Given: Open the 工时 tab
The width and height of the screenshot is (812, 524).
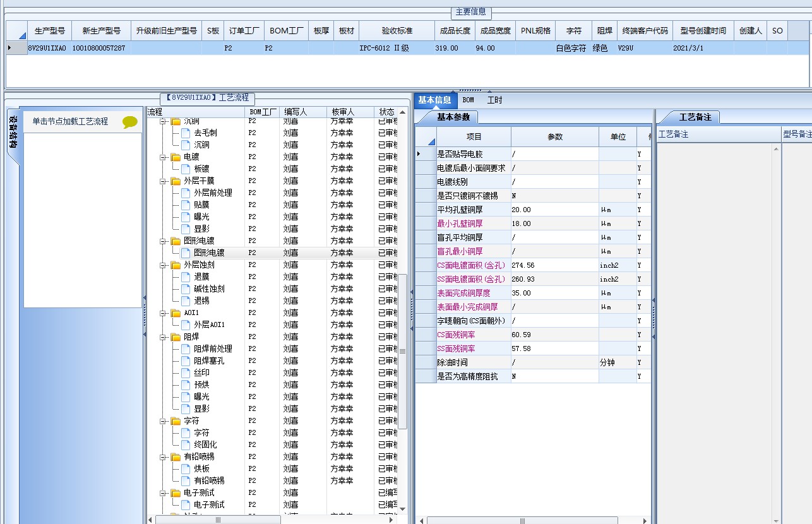Looking at the screenshot, I should (x=494, y=100).
